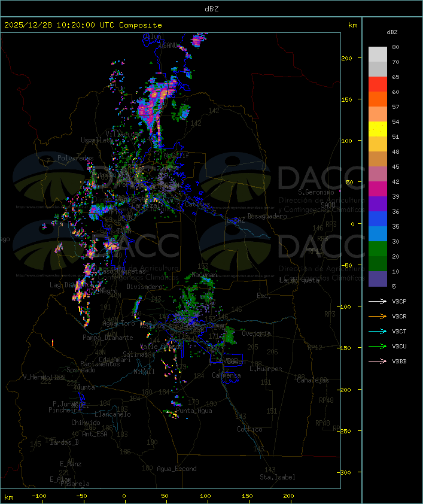The width and height of the screenshot is (423, 504).
Task: Click the Parlamentos map label
Action: (x=100, y=364)
